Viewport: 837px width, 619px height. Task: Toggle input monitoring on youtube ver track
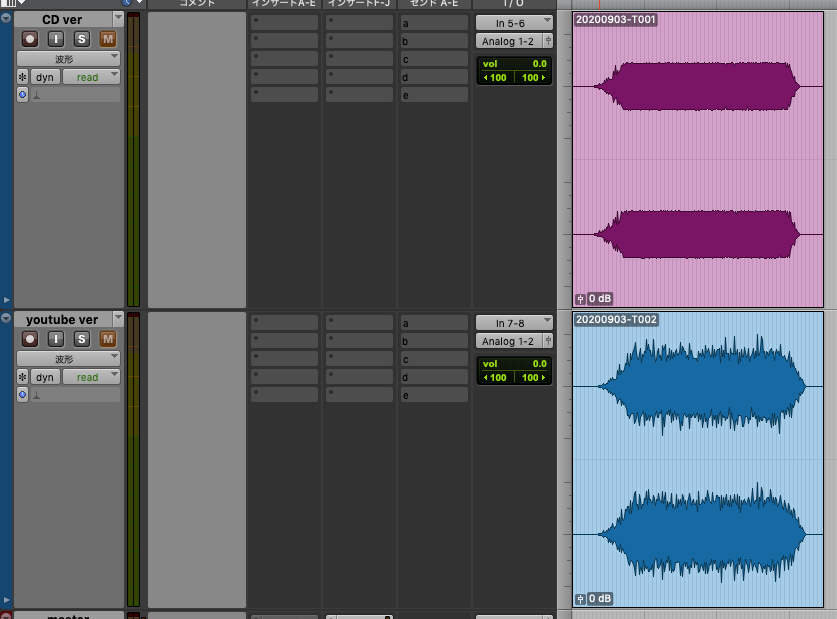coord(56,339)
